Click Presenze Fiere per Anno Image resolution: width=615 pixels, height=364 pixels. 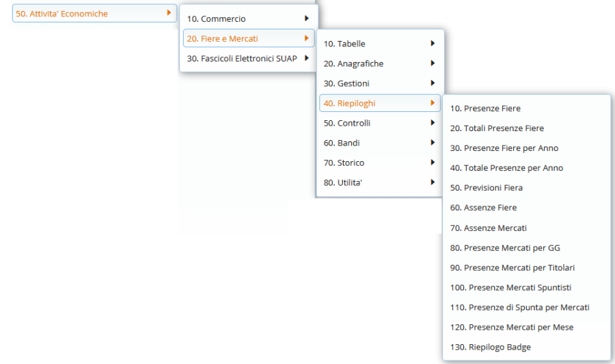point(504,148)
